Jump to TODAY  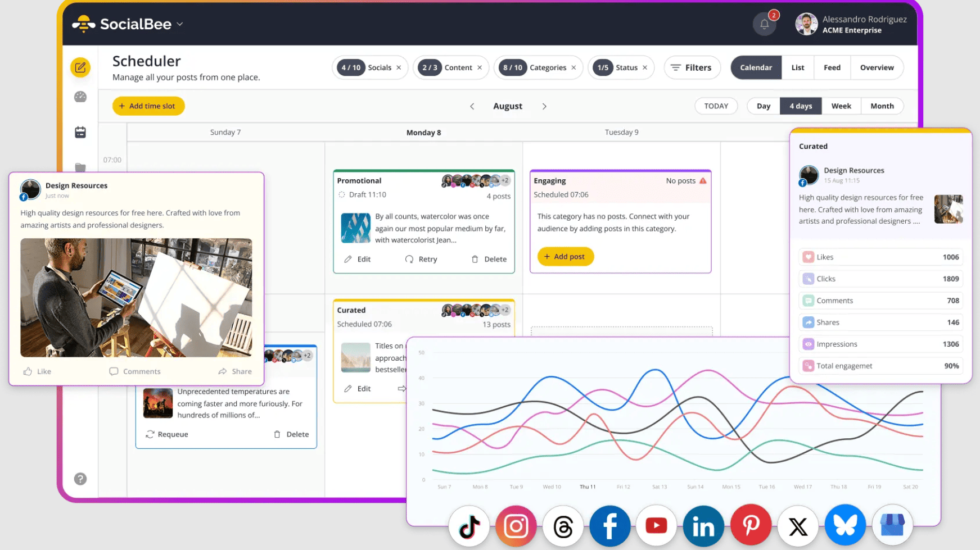(x=716, y=106)
